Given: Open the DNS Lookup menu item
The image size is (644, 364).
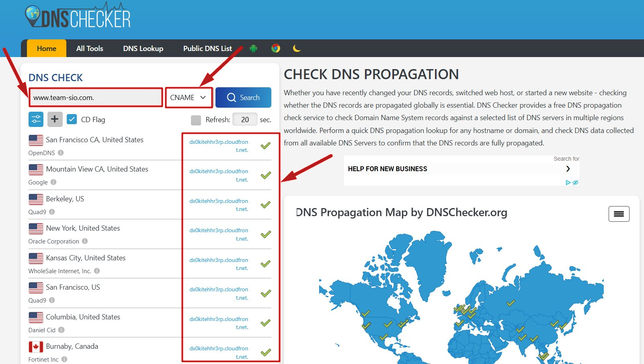Looking at the screenshot, I should [143, 49].
